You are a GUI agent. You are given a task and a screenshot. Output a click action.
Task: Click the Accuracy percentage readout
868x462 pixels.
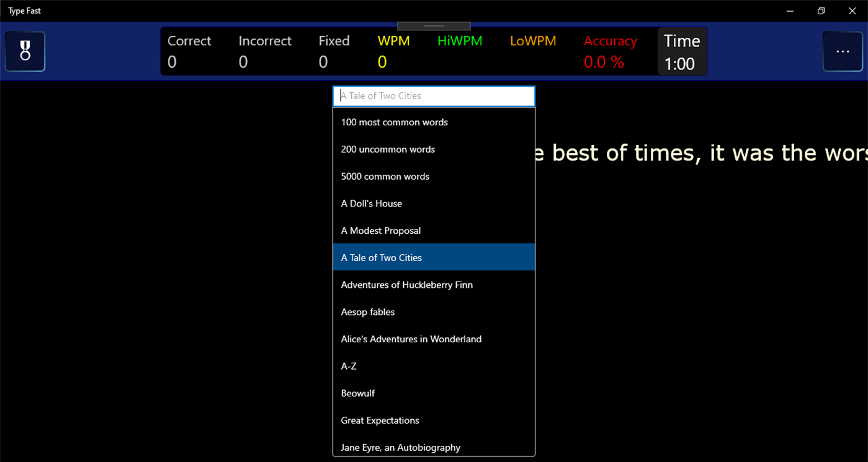pos(610,51)
